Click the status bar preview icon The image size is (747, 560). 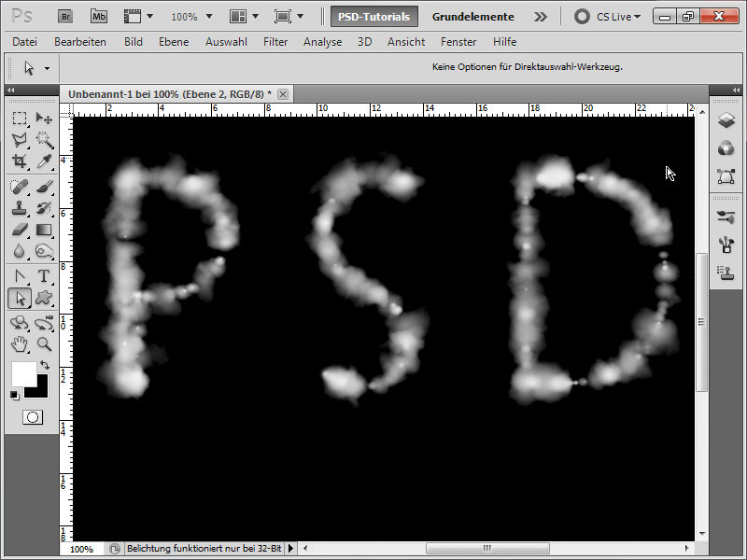115,549
